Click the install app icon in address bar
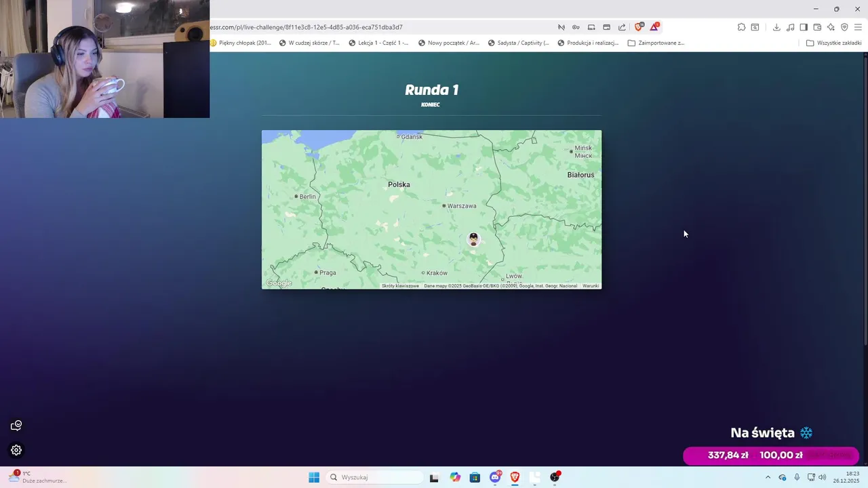The height and width of the screenshot is (488, 868). tap(591, 27)
